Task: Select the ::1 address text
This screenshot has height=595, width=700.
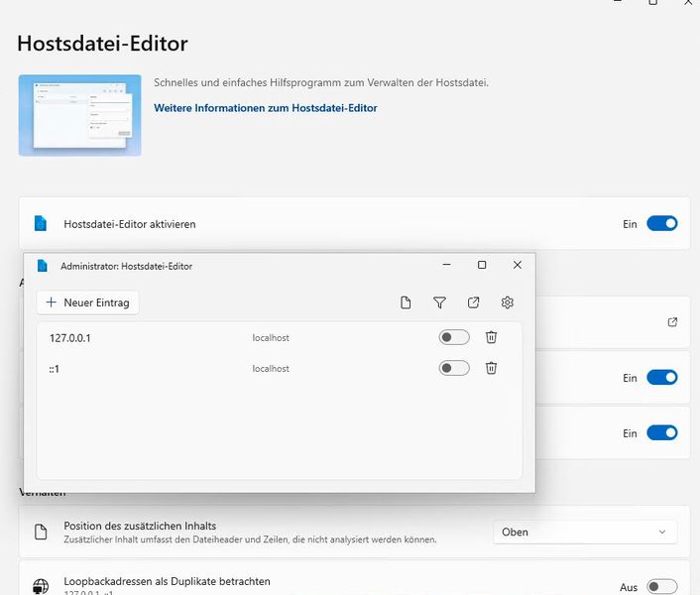Action: point(54,369)
